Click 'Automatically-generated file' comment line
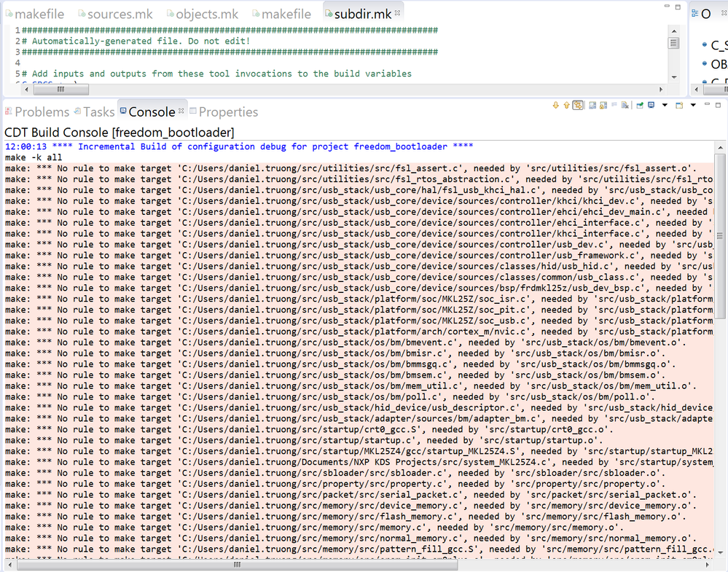Viewport: 728px width, 572px height. click(x=136, y=41)
